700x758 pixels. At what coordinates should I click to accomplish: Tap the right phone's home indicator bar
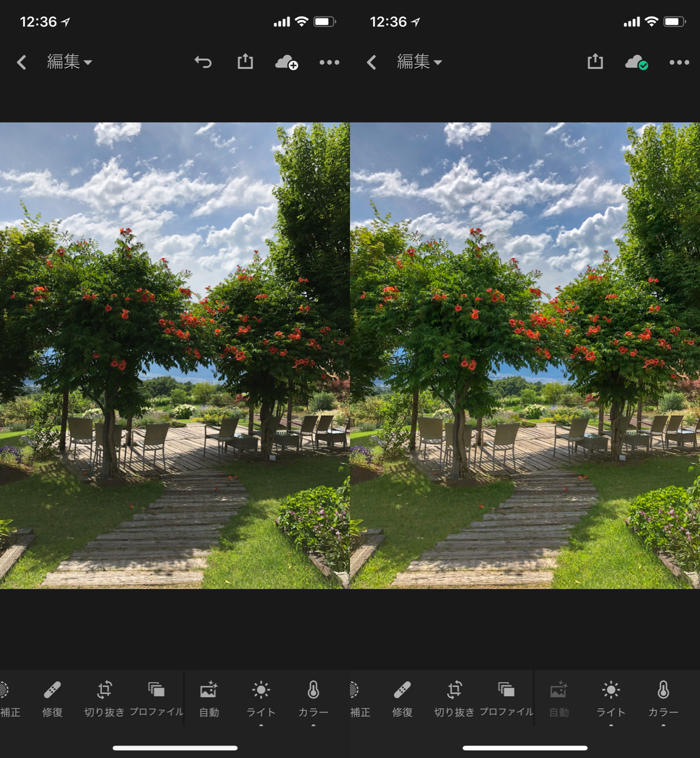525,748
